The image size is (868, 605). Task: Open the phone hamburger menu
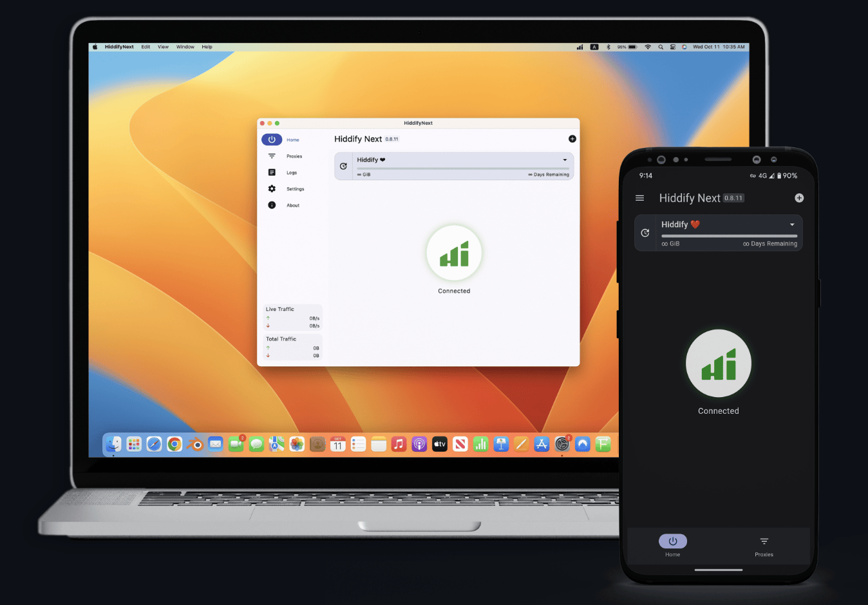tap(640, 198)
